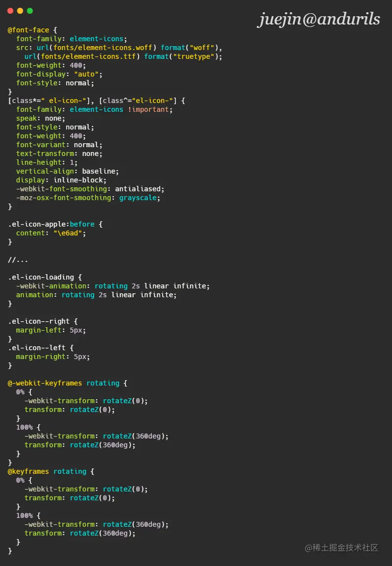Click "-webkit-font-smoothing: antialiased;" line
The width and height of the screenshot is (392, 566).
(90, 189)
